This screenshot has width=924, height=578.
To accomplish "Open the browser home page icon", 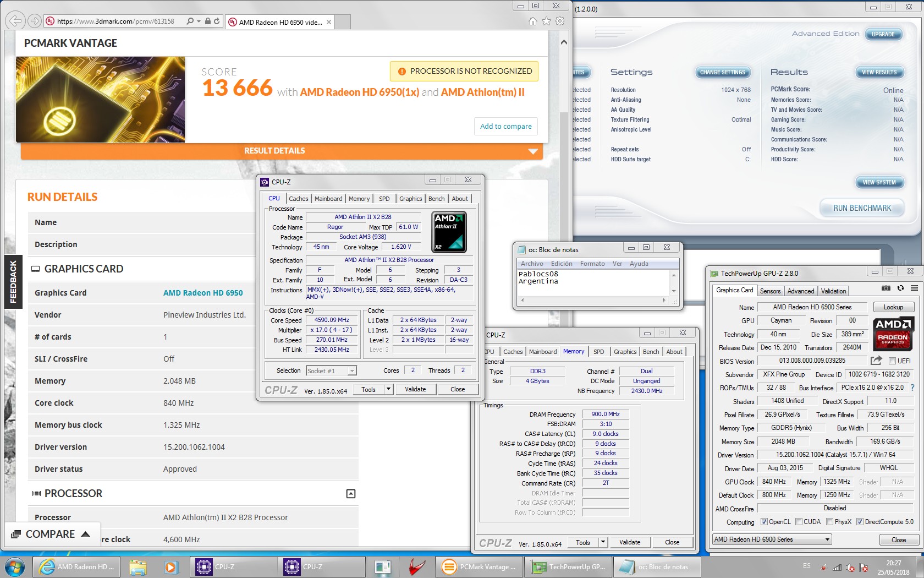I will click(532, 21).
